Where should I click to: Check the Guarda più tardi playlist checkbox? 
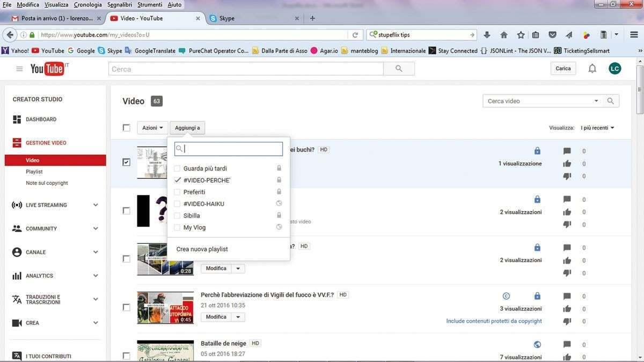pyautogui.click(x=178, y=169)
